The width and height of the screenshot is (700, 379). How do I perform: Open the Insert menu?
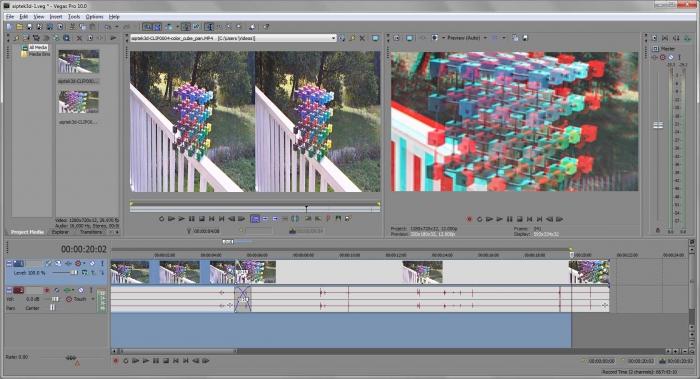[56, 17]
